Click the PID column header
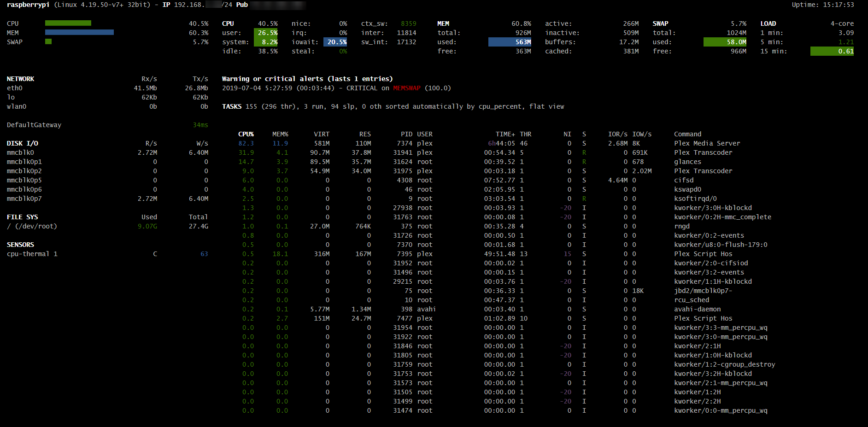This screenshot has width=868, height=427. point(406,134)
